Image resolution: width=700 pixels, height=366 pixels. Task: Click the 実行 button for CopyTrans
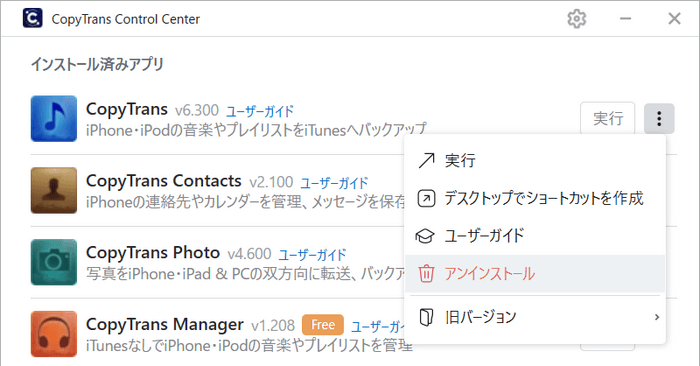608,118
